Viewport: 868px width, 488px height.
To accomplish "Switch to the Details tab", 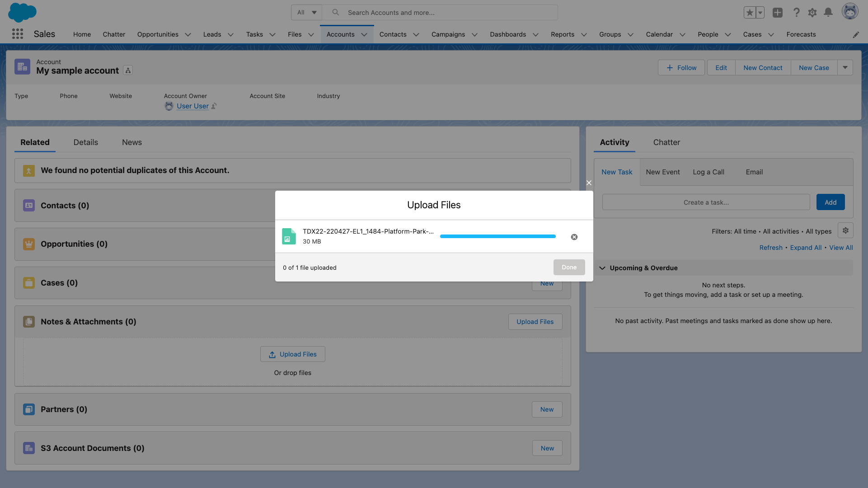I will click(x=85, y=142).
